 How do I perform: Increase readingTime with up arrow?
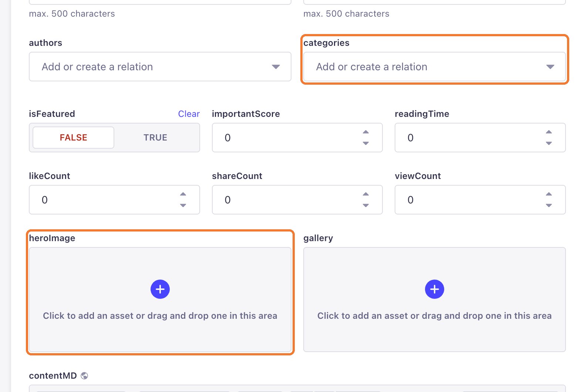(549, 132)
